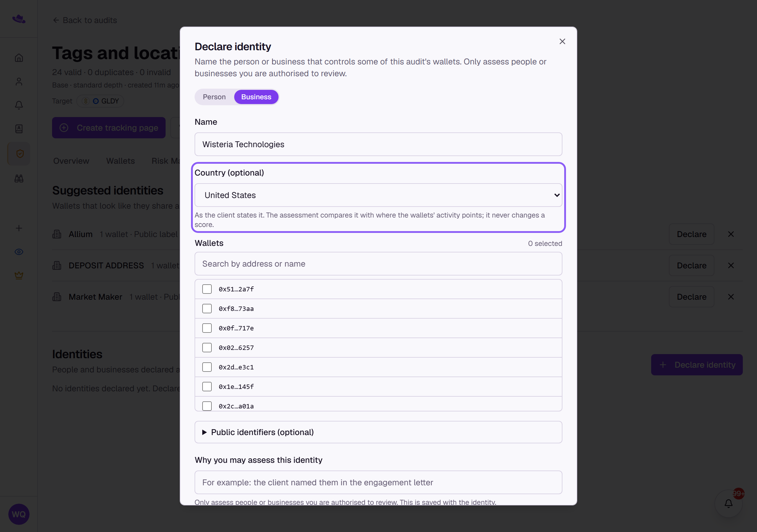The height and width of the screenshot is (532, 757).
Task: Close the Declare identity dialog
Action: (x=562, y=42)
